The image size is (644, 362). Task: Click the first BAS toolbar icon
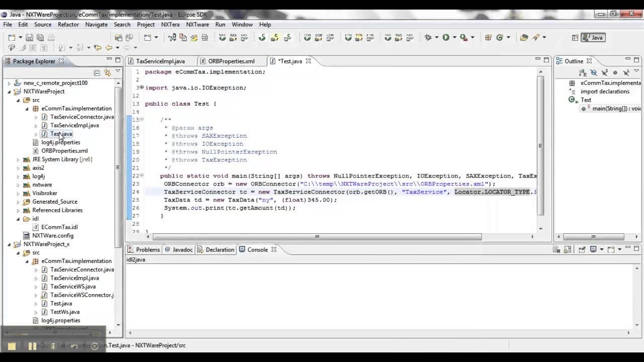pyautogui.click(x=222, y=38)
